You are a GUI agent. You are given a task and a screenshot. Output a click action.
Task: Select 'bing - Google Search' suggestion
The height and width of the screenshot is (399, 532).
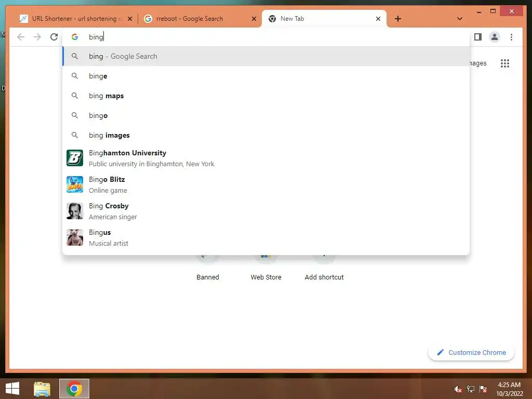tap(266, 56)
